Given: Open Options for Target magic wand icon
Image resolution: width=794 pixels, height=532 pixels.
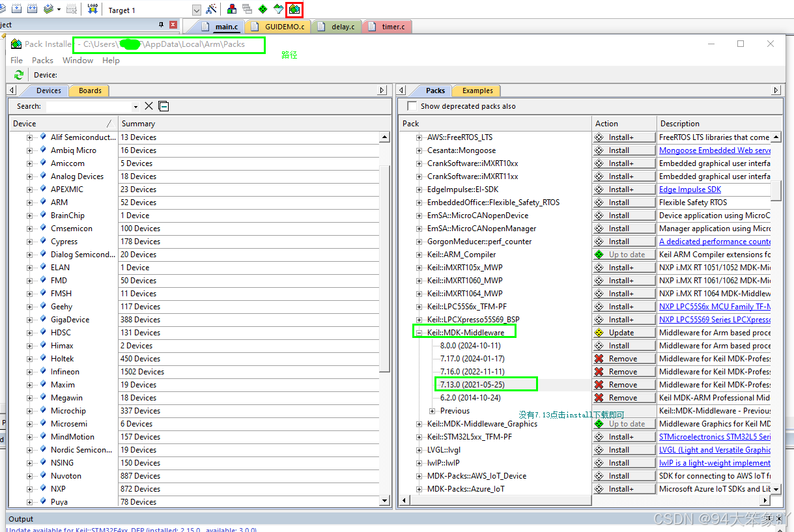Looking at the screenshot, I should (x=211, y=9).
